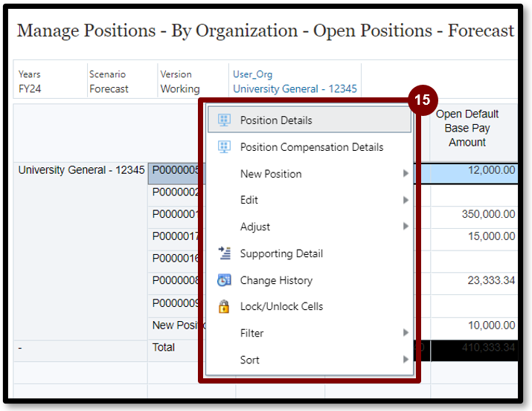Viewport: 532px width, 411px height.
Task: Click the Lock/Unlock Cells padlock icon
Action: pyautogui.click(x=224, y=306)
